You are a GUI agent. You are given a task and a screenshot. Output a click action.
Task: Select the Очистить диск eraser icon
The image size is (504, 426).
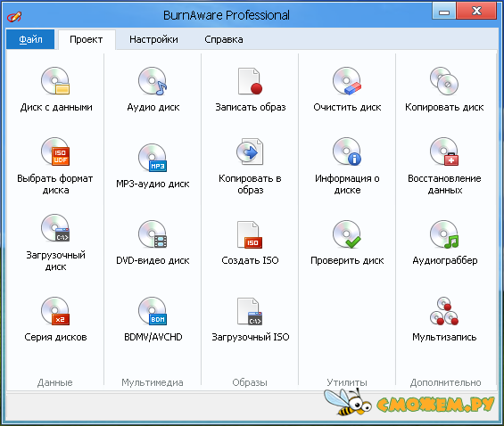pos(347,81)
